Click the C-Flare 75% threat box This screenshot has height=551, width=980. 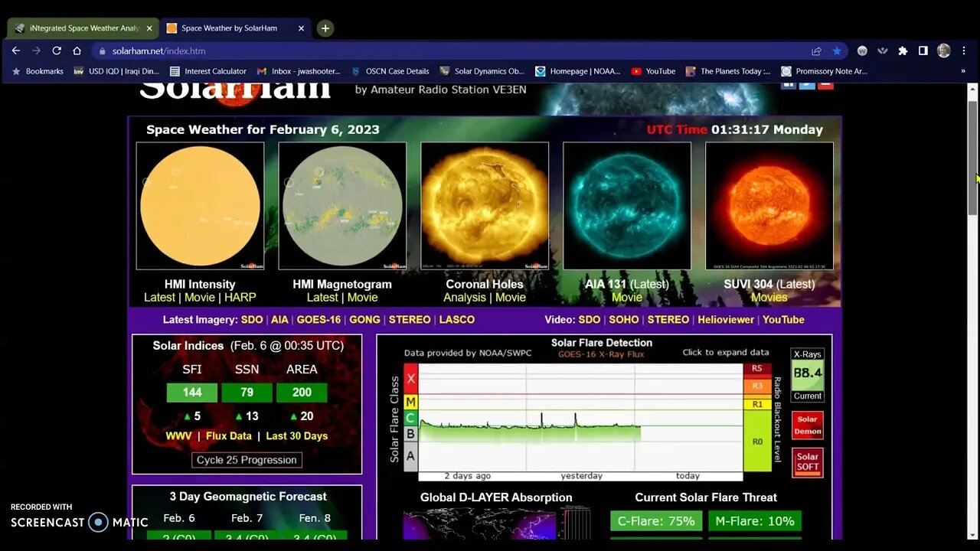click(656, 521)
